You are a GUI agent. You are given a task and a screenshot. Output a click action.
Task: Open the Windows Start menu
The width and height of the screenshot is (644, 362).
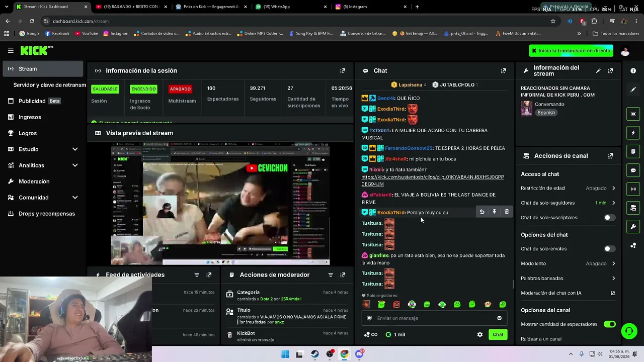(x=285, y=354)
